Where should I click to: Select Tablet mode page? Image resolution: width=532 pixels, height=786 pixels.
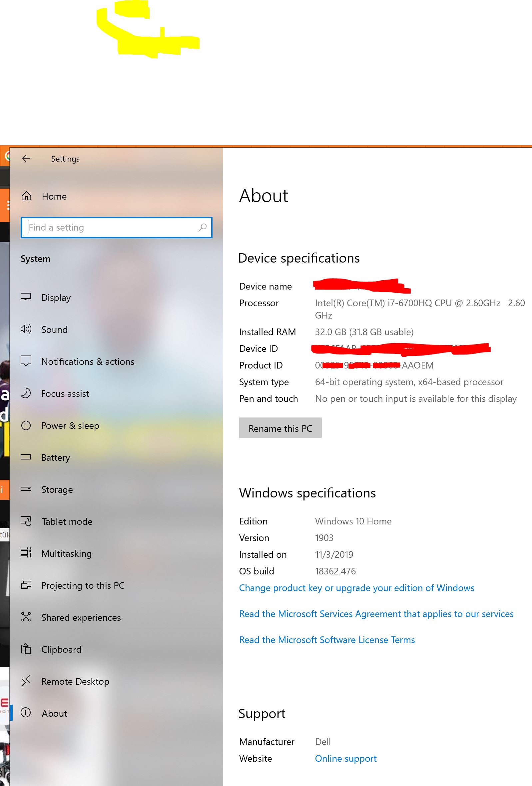tap(67, 521)
